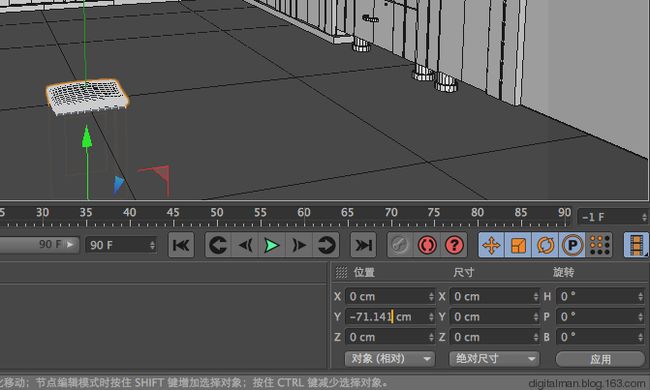Click the 尺寸 size header label

(x=463, y=272)
